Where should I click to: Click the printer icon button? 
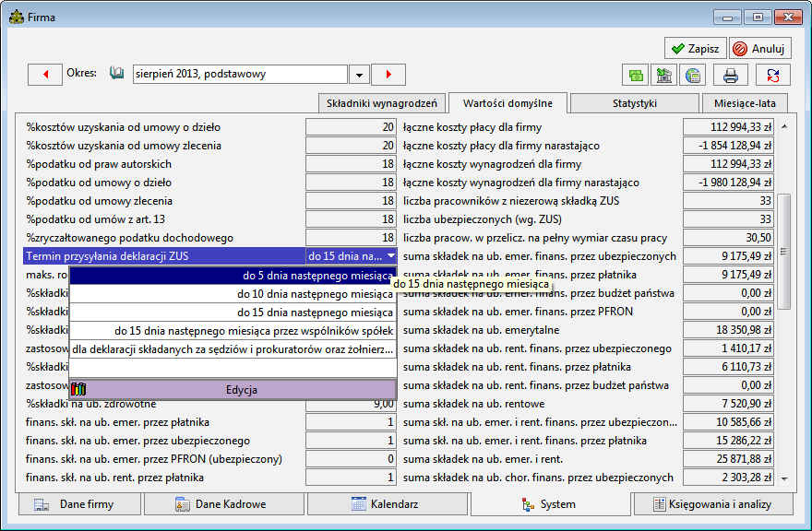pos(731,75)
